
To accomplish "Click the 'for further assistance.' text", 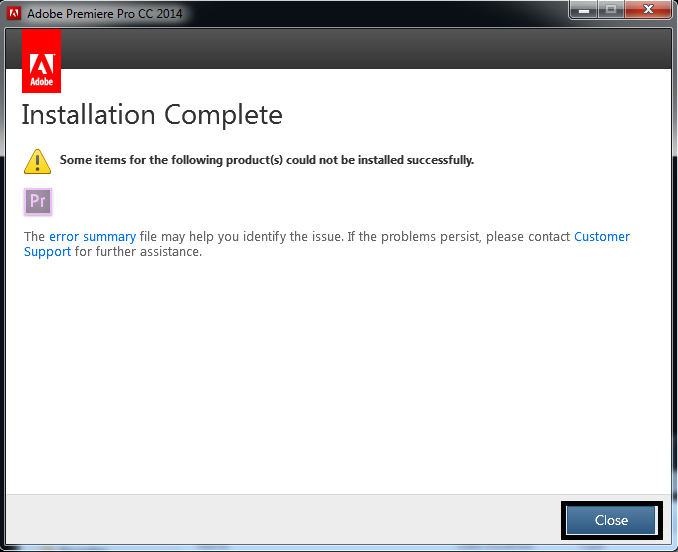I will [x=138, y=252].
